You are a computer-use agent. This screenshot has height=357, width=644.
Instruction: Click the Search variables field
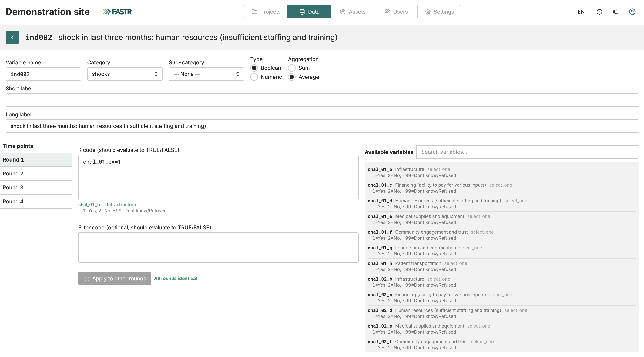coord(528,152)
